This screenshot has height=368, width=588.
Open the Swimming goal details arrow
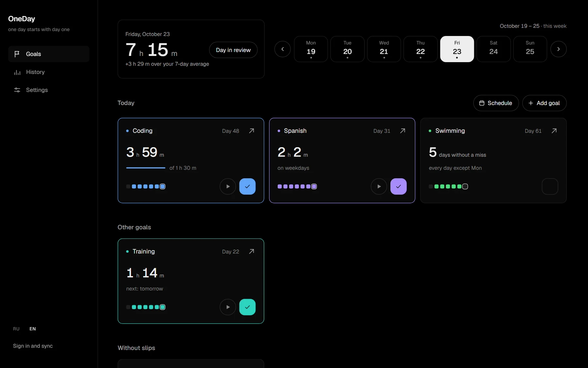click(554, 131)
